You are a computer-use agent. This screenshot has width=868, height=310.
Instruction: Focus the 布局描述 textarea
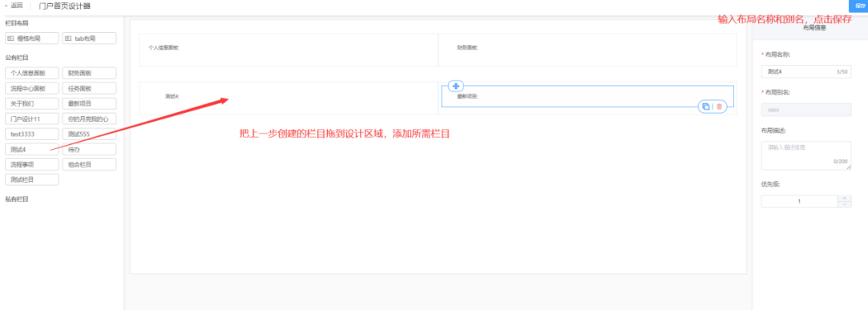(806, 155)
